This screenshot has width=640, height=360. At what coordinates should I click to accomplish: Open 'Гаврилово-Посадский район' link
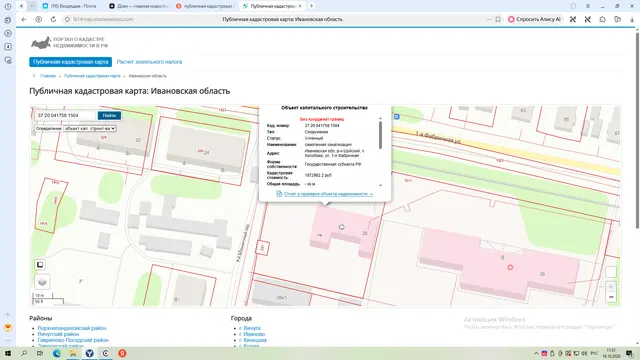click(73, 340)
